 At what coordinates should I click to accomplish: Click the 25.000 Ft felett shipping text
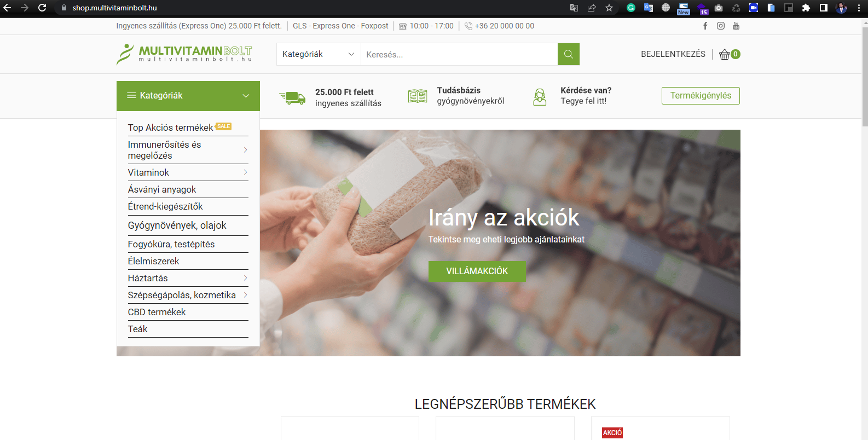[x=348, y=97]
